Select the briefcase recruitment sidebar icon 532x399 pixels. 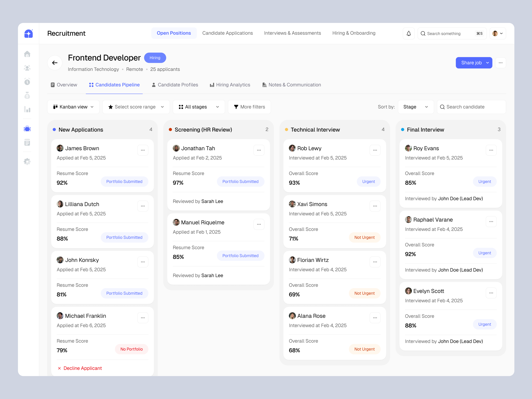(27, 129)
